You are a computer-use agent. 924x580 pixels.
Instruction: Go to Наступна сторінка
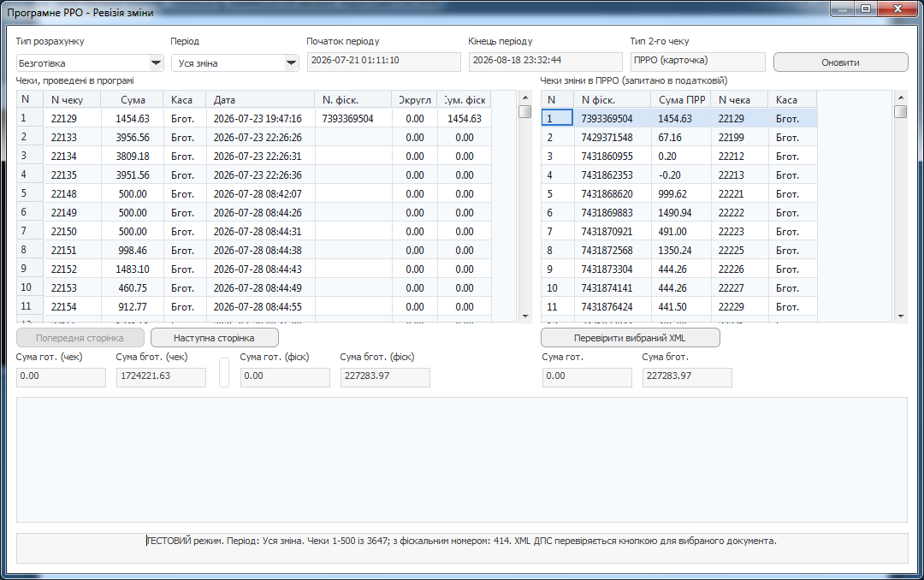(x=214, y=338)
